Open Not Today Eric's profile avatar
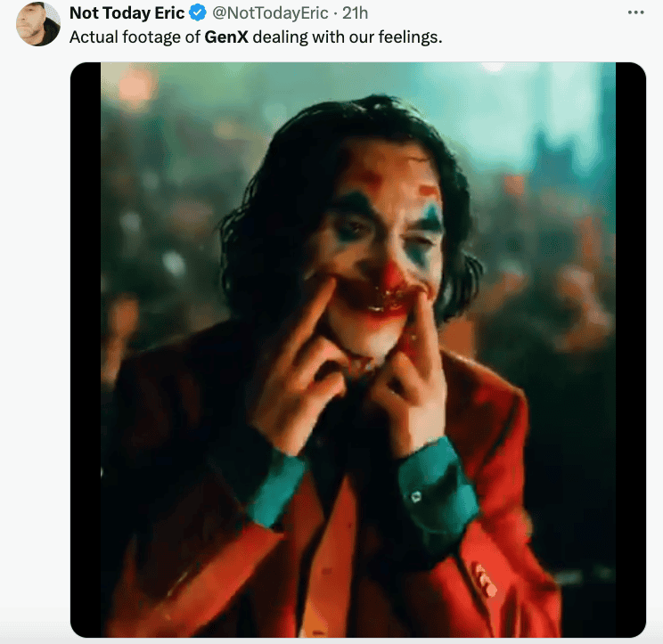Screen dimensions: 663x644 tap(38, 24)
